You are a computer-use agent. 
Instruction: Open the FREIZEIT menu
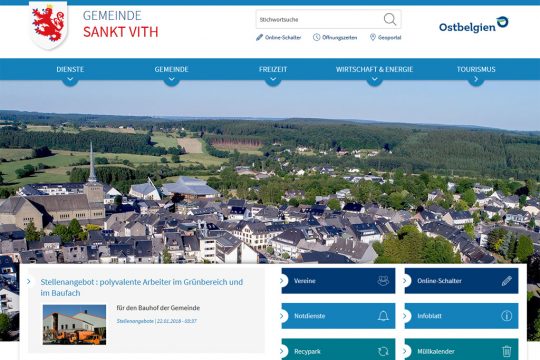click(x=273, y=69)
